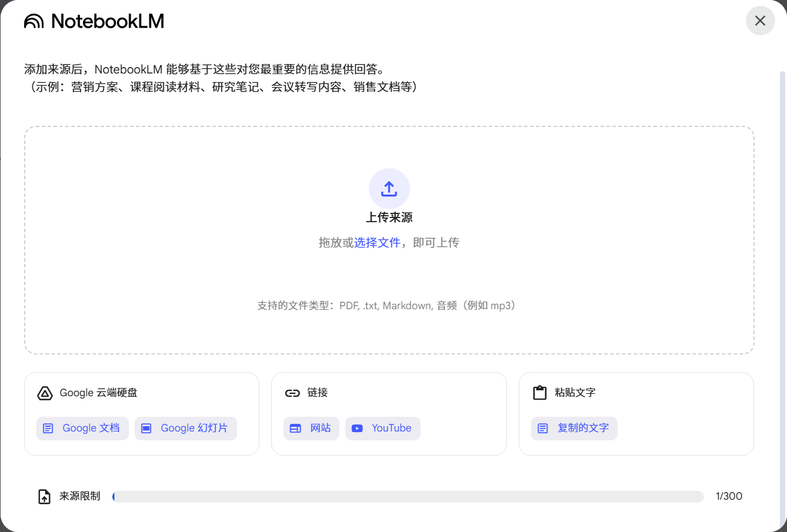
Task: Click the Google 云端硬盘 label
Action: [99, 393]
